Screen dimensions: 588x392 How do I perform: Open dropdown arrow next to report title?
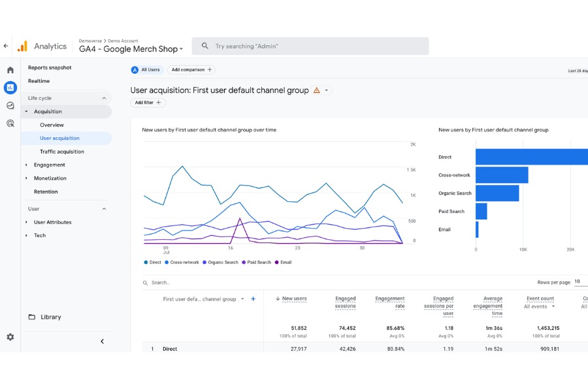[326, 90]
